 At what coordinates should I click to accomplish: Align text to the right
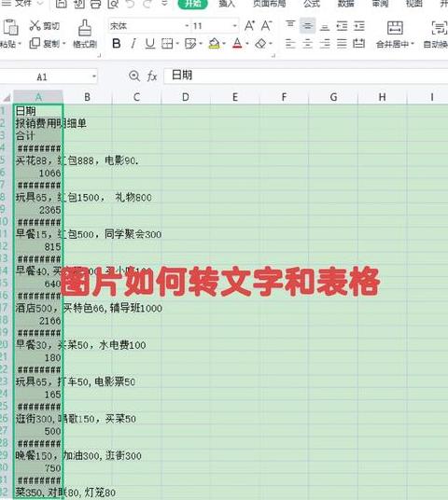click(x=325, y=43)
